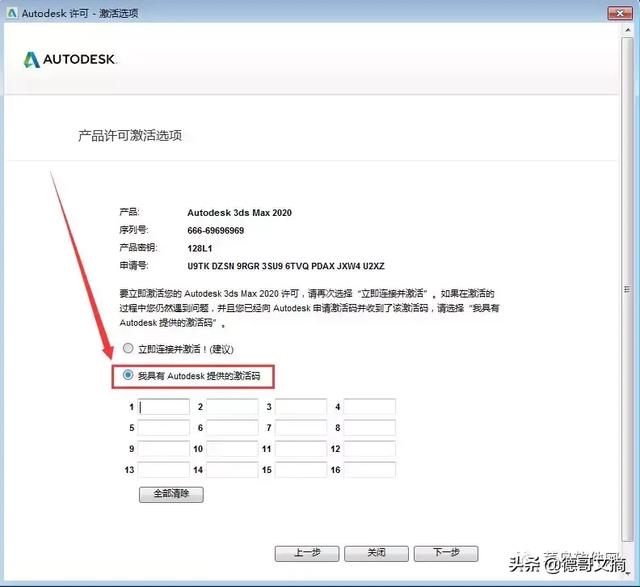The image size is (640, 587).
Task: Click activation code field 4
Action: point(370,407)
